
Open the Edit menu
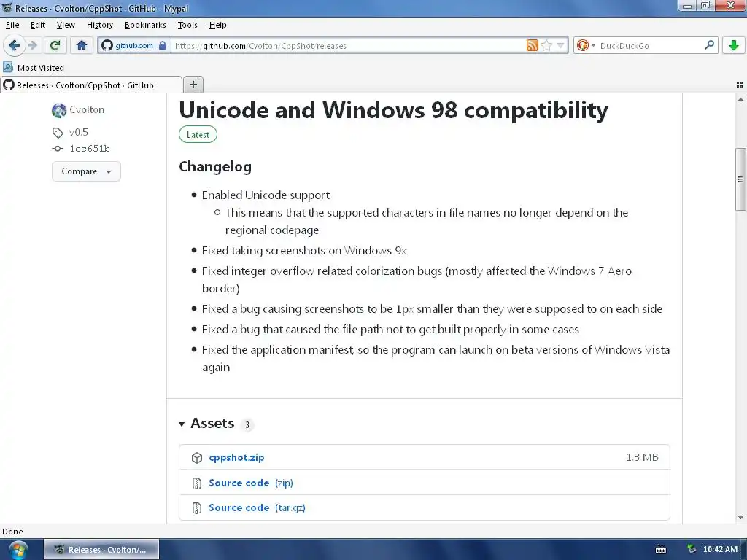click(x=38, y=25)
